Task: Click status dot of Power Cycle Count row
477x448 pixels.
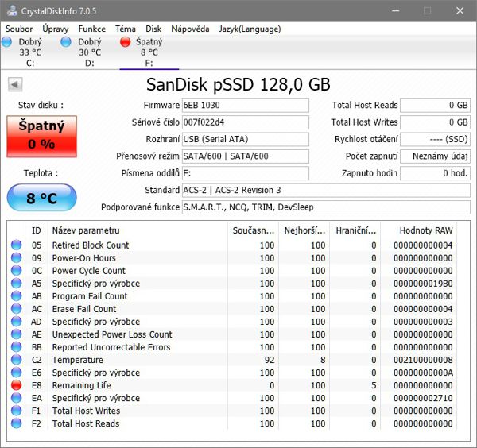Action: tap(17, 271)
